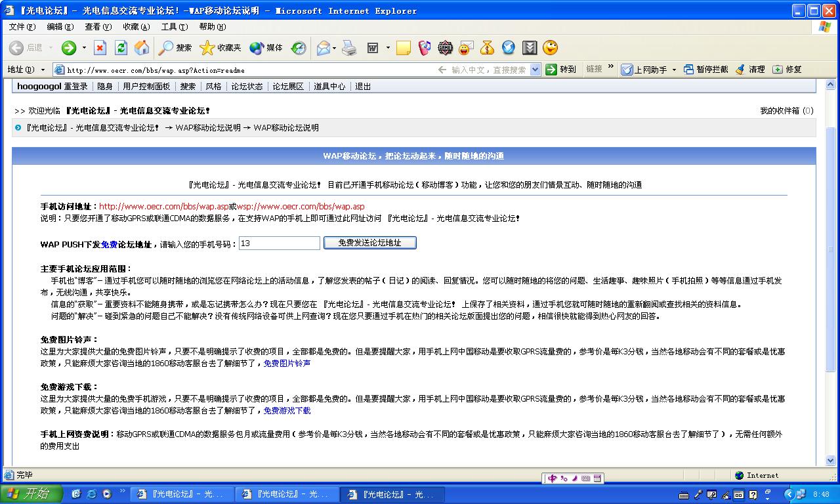Open the Edit (编辑) menu
Viewport: 840px width, 504px height.
[60, 27]
